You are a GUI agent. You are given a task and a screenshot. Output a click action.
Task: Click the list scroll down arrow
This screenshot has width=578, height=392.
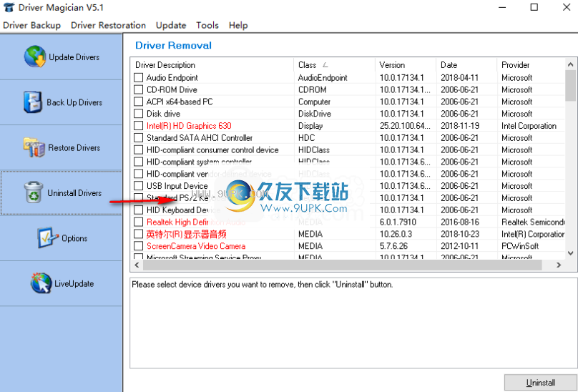(x=571, y=253)
